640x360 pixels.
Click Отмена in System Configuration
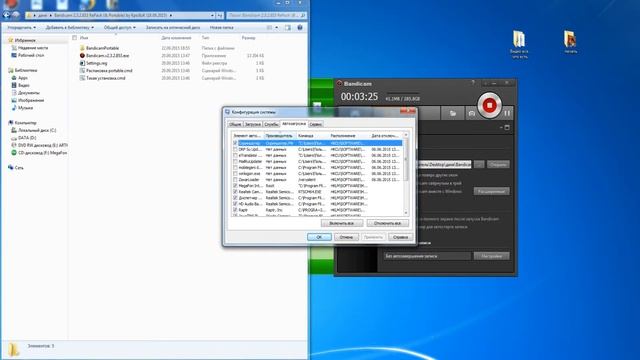tap(346, 237)
